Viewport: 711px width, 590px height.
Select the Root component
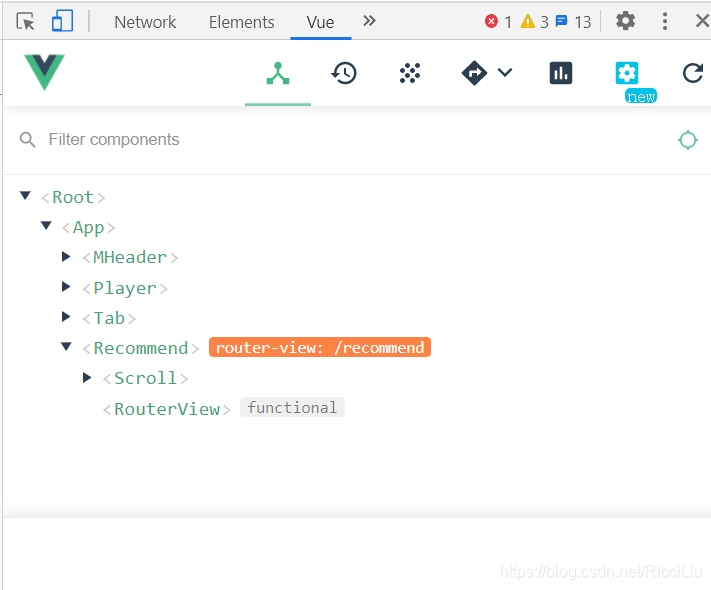click(73, 197)
